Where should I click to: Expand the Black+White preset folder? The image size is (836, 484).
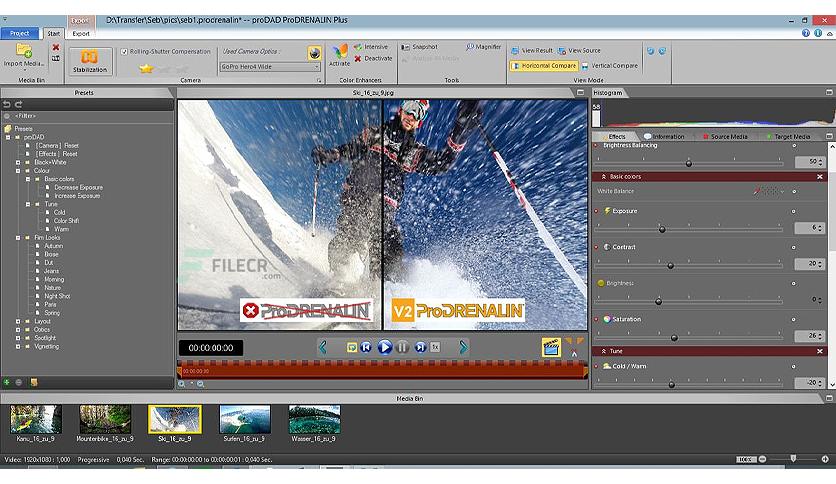point(18,163)
